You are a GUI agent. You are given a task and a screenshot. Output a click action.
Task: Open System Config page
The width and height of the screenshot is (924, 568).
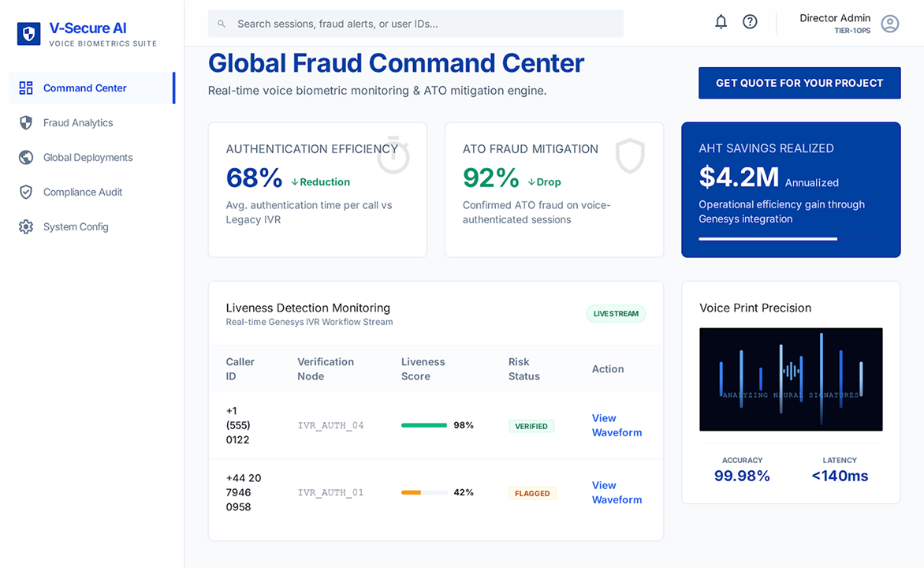pos(92,226)
